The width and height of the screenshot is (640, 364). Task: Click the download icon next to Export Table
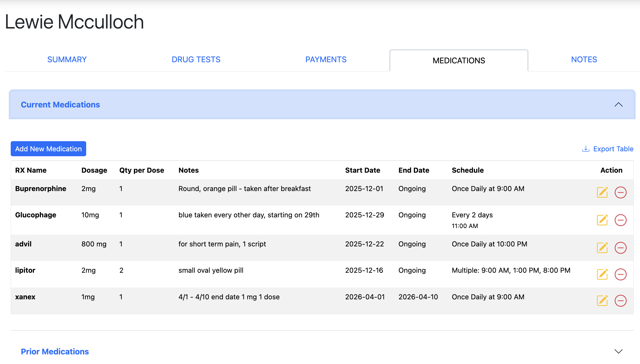coord(586,149)
